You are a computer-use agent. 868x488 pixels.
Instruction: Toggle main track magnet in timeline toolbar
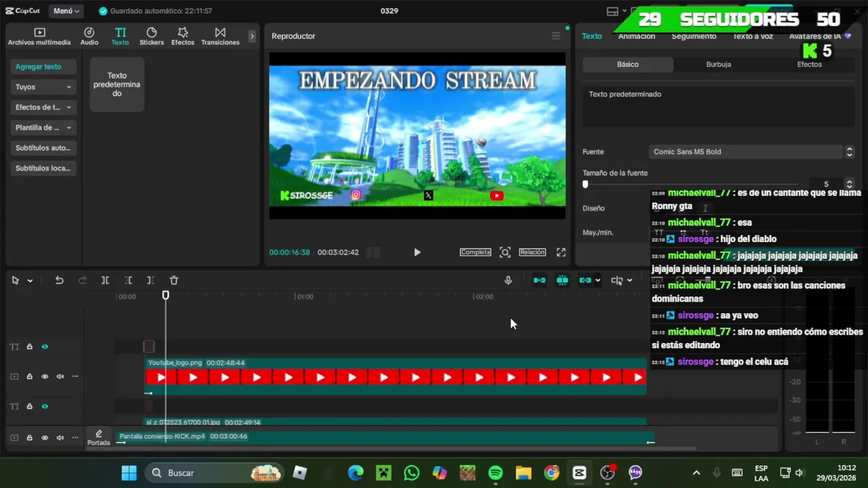539,280
